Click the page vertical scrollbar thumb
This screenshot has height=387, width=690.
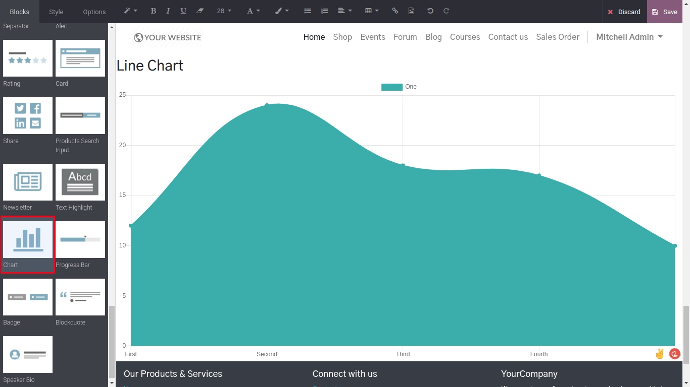[686, 334]
